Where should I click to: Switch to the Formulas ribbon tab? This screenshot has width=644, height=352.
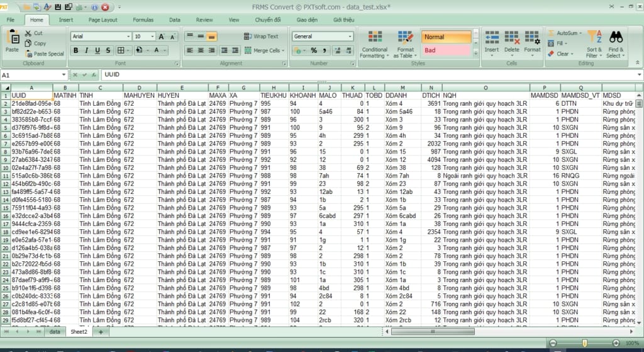tap(143, 20)
